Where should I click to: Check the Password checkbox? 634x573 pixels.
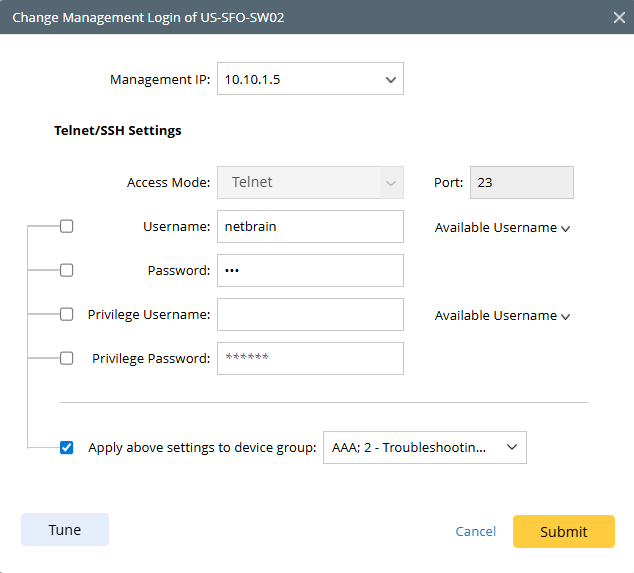tap(67, 270)
